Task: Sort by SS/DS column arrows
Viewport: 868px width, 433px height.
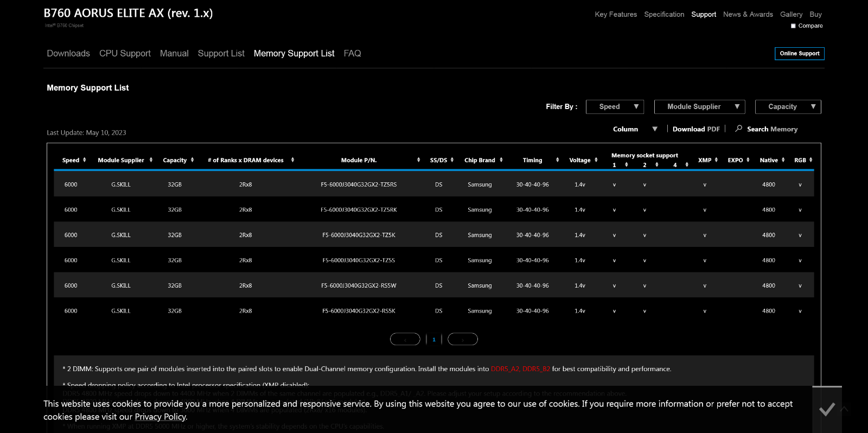Action: (x=452, y=160)
